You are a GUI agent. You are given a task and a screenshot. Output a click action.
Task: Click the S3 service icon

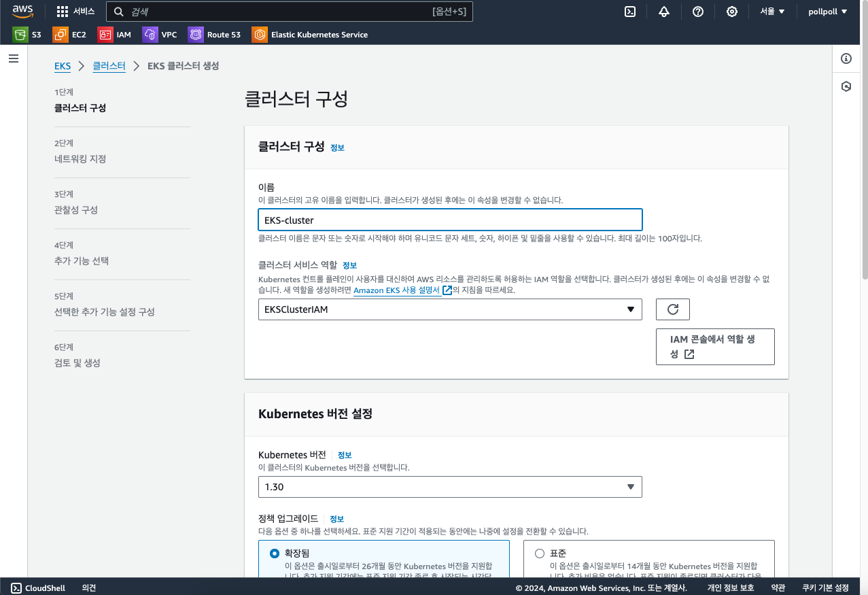(20, 34)
